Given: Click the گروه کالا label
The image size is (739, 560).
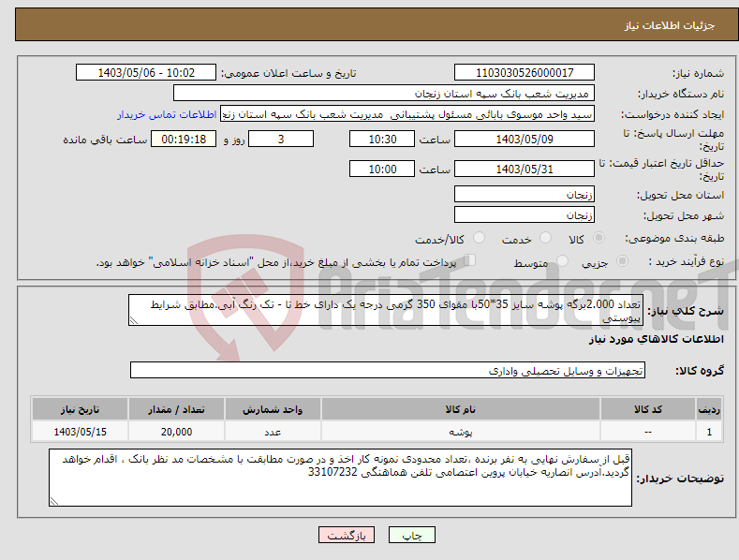Looking at the screenshot, I should [700, 371].
